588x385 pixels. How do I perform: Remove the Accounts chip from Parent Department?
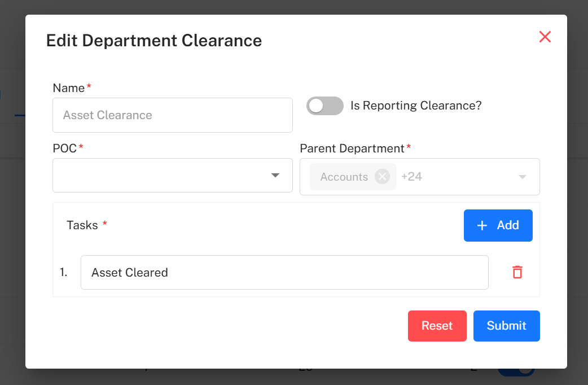pyautogui.click(x=383, y=177)
